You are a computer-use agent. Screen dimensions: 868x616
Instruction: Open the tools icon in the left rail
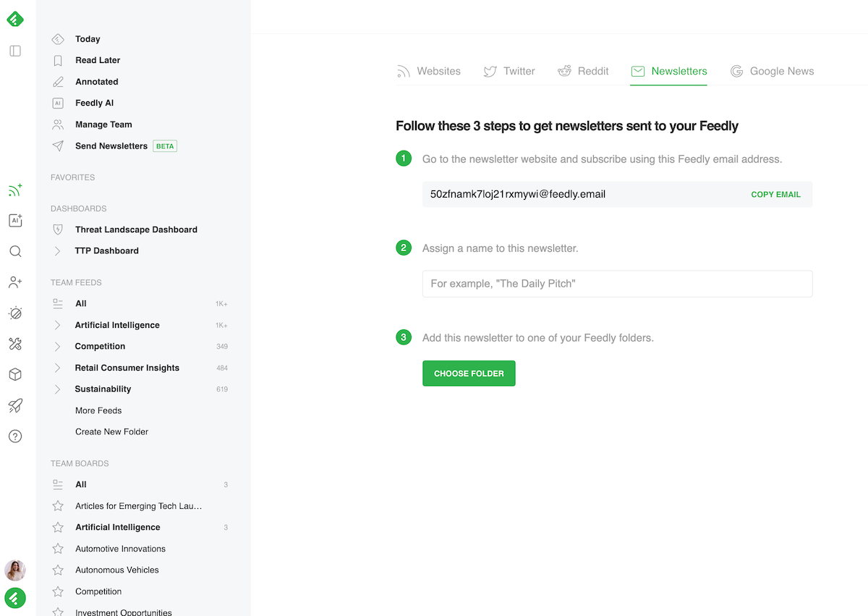(x=15, y=344)
